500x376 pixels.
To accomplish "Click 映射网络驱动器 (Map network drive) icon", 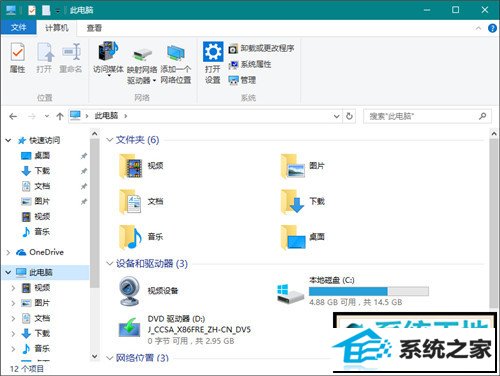I will tap(142, 65).
